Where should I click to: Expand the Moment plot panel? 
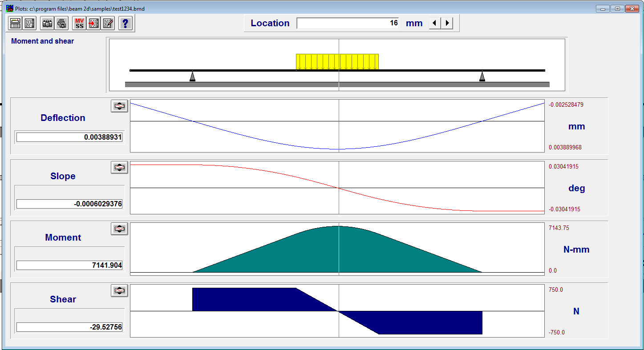click(x=119, y=229)
